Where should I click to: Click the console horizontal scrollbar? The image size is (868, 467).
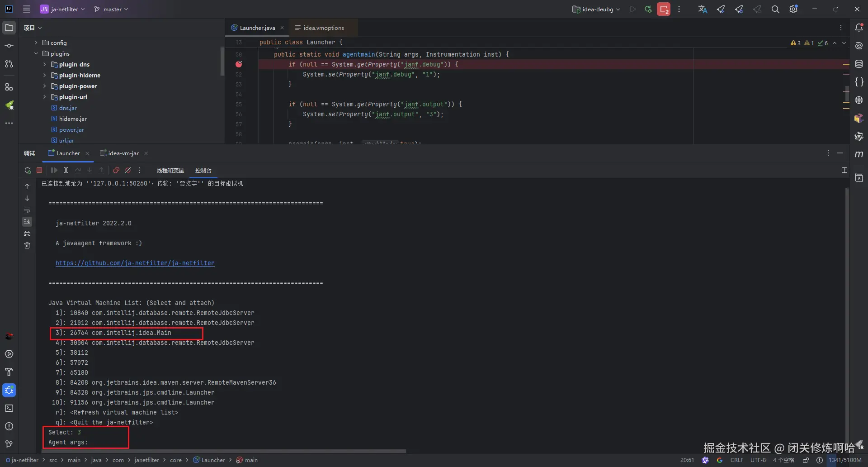(224, 451)
